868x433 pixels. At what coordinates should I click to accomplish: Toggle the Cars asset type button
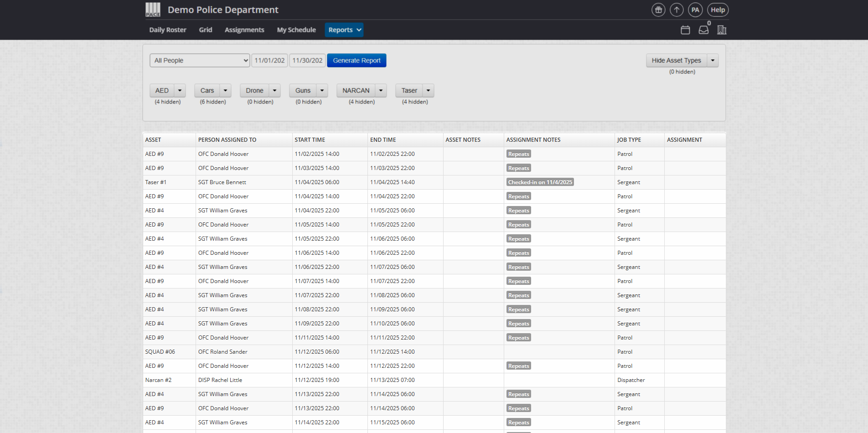pyautogui.click(x=207, y=91)
